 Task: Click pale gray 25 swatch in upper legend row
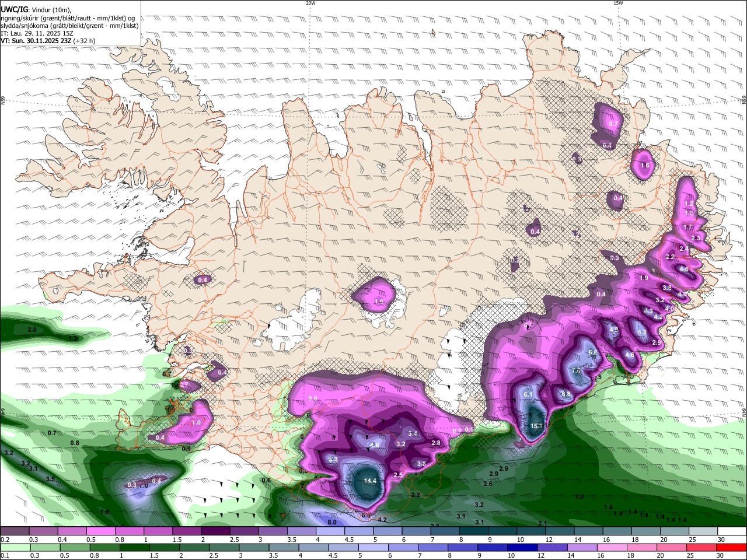point(703,531)
